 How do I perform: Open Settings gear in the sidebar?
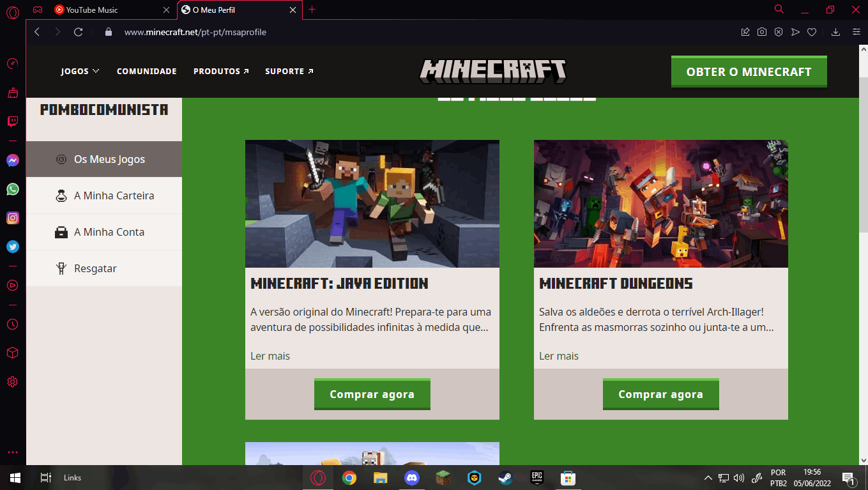tap(12, 382)
